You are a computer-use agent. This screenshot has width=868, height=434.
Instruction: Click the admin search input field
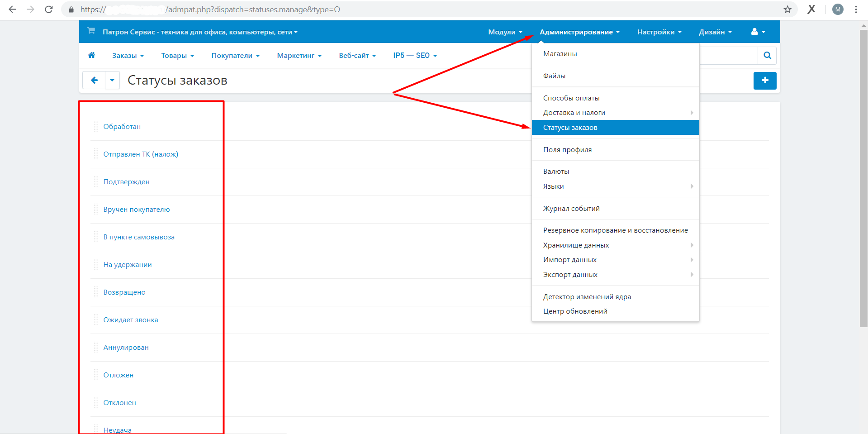(x=729, y=55)
